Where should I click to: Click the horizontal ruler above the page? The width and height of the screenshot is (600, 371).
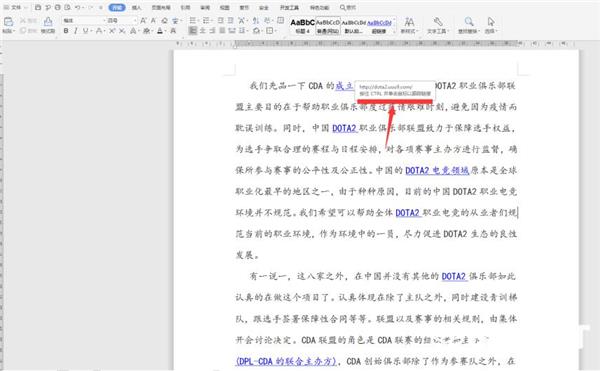pyautogui.click(x=375, y=44)
